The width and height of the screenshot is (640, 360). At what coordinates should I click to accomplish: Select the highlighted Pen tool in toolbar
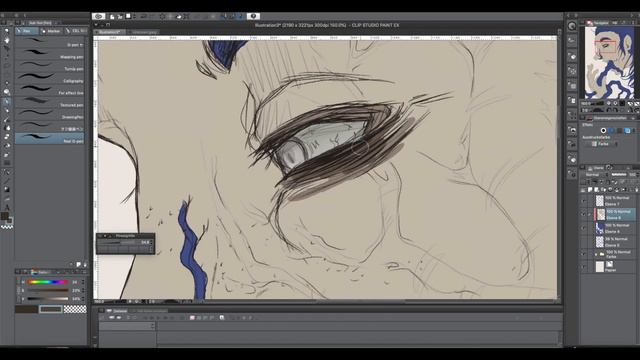coord(7,101)
